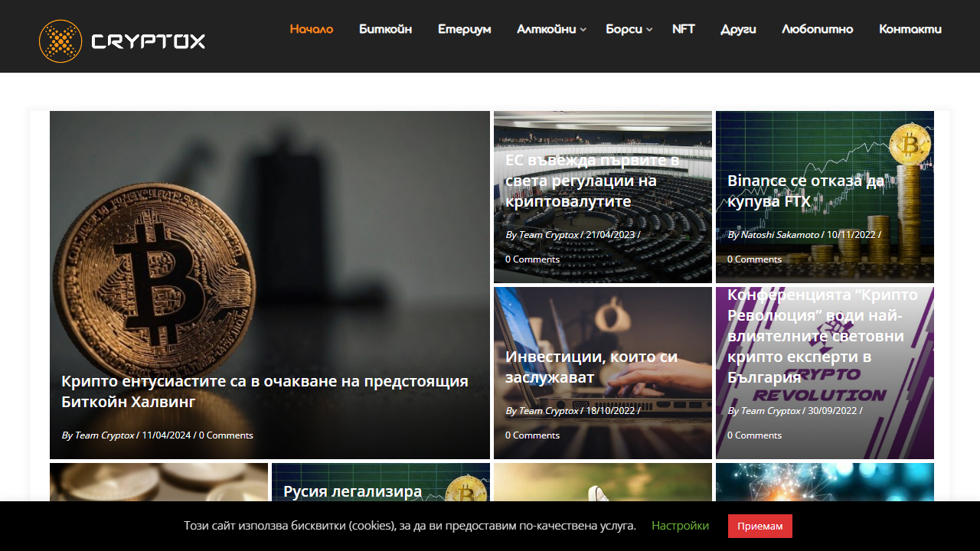Open cookie Настройки settings
The height and width of the screenshot is (551, 980).
[680, 526]
